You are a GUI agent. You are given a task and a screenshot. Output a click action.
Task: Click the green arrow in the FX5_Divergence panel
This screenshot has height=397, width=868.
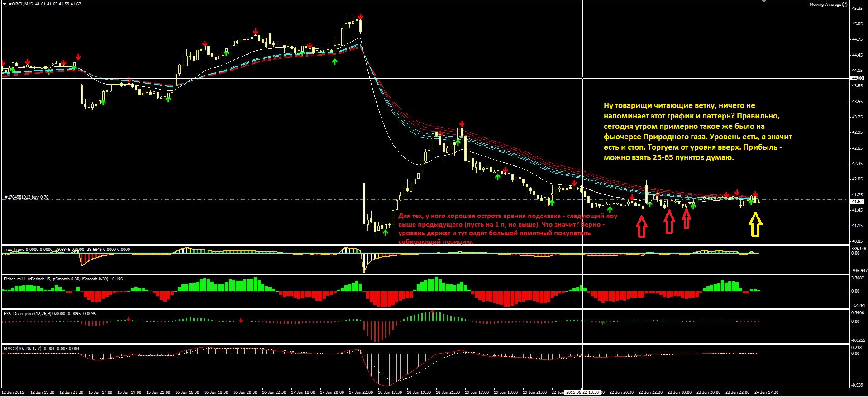click(x=603, y=322)
